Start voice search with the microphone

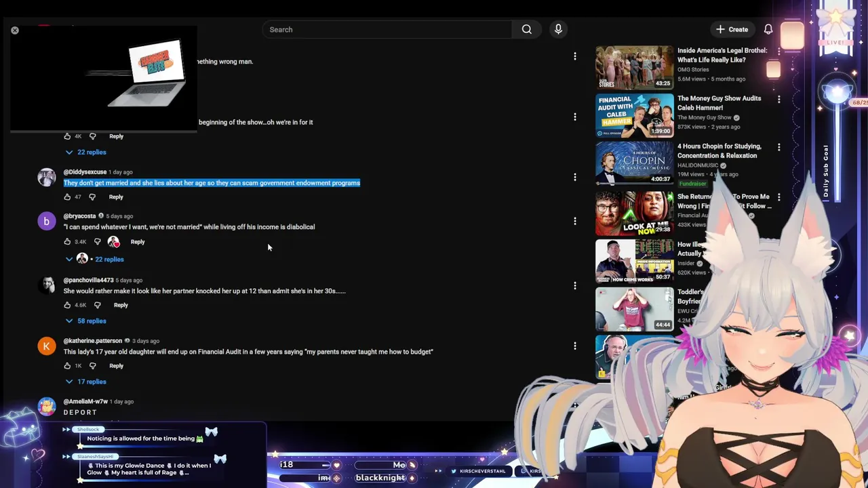558,29
